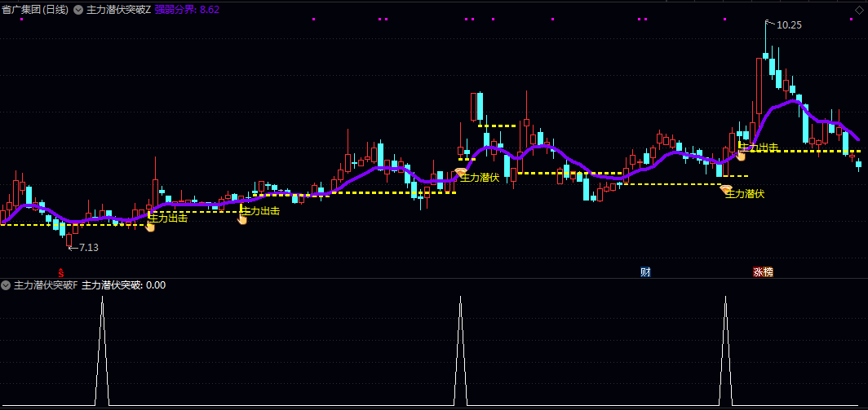Image resolution: width=868 pixels, height=410 pixels.
Task: Click hand pointer icon by second 主力出击
Action: 242,219
